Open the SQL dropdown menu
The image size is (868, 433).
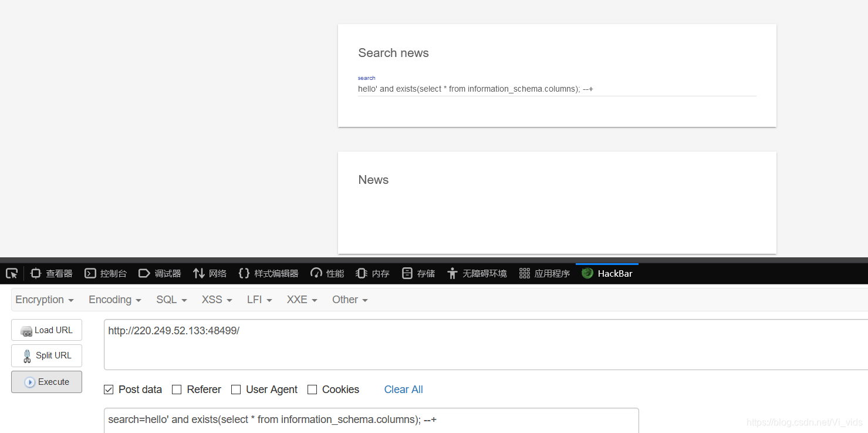(171, 300)
